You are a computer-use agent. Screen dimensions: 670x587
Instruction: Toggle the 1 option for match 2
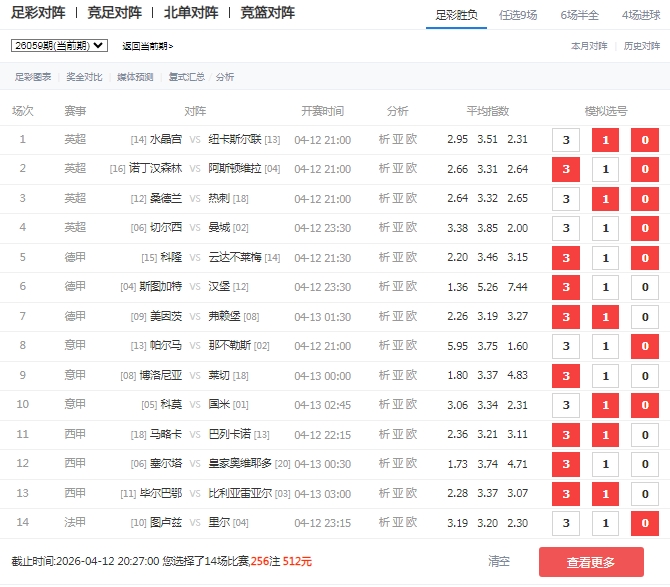(x=605, y=170)
